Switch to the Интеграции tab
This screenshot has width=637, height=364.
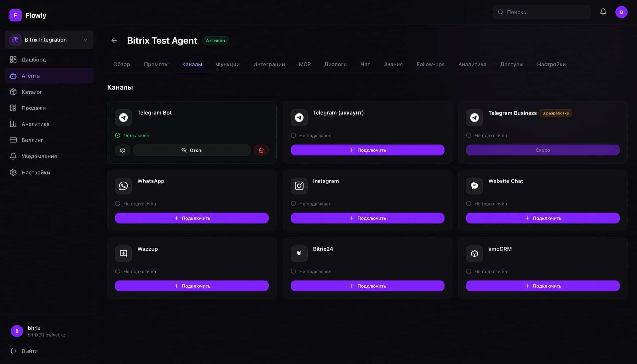pyautogui.click(x=269, y=64)
